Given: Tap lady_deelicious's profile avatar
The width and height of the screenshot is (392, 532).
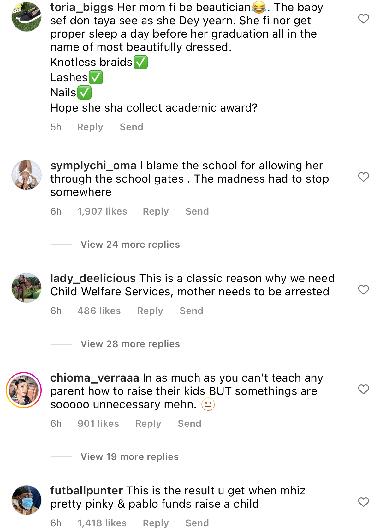Looking at the screenshot, I should pyautogui.click(x=27, y=288).
